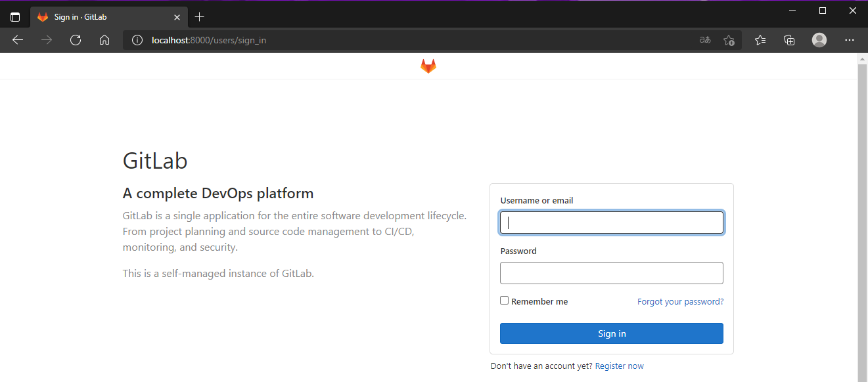
Task: Go back using the browser back arrow
Action: 18,40
